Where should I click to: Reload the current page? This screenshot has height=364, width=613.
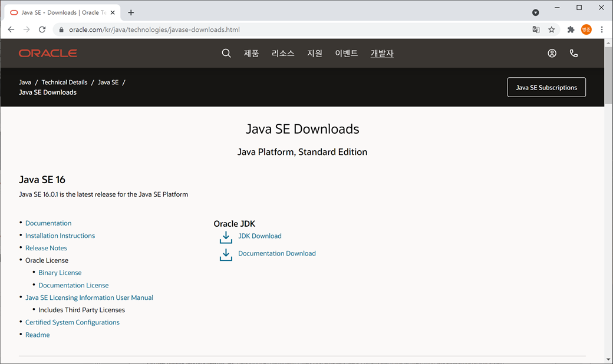click(x=42, y=29)
